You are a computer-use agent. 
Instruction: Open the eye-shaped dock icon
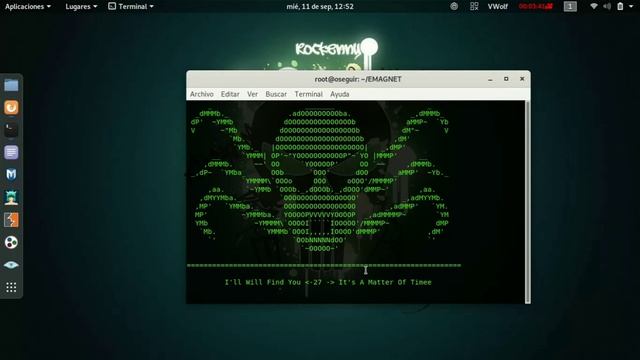[x=11, y=265]
